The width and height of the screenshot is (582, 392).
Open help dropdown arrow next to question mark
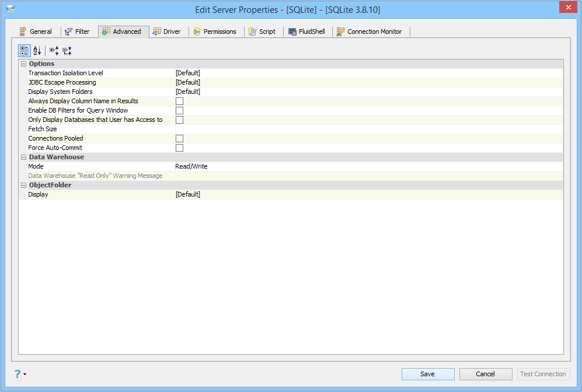click(x=25, y=374)
